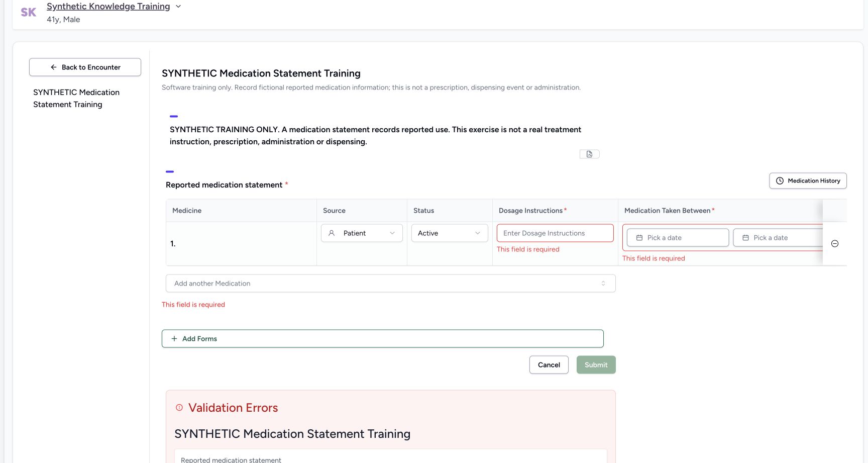Expand the patient name chevron
Screen dimensions: 868x463
point(178,7)
